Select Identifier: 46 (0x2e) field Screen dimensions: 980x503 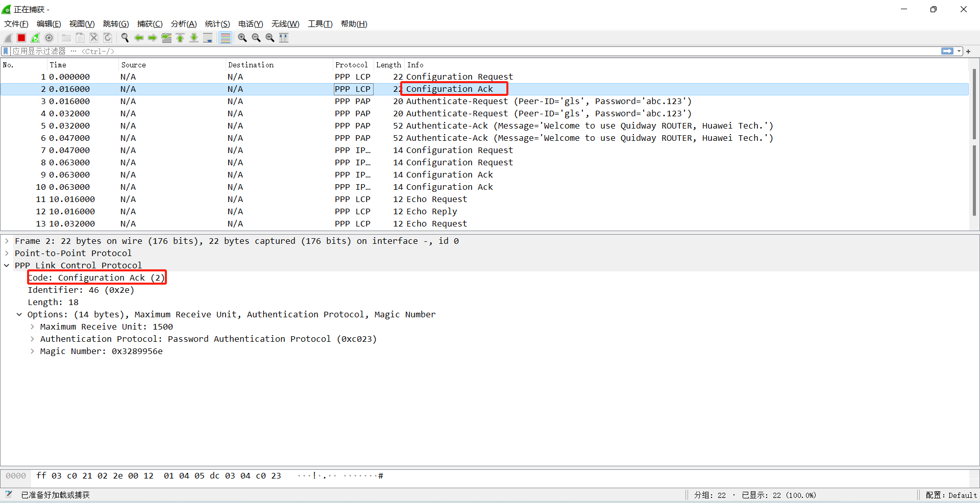click(81, 290)
